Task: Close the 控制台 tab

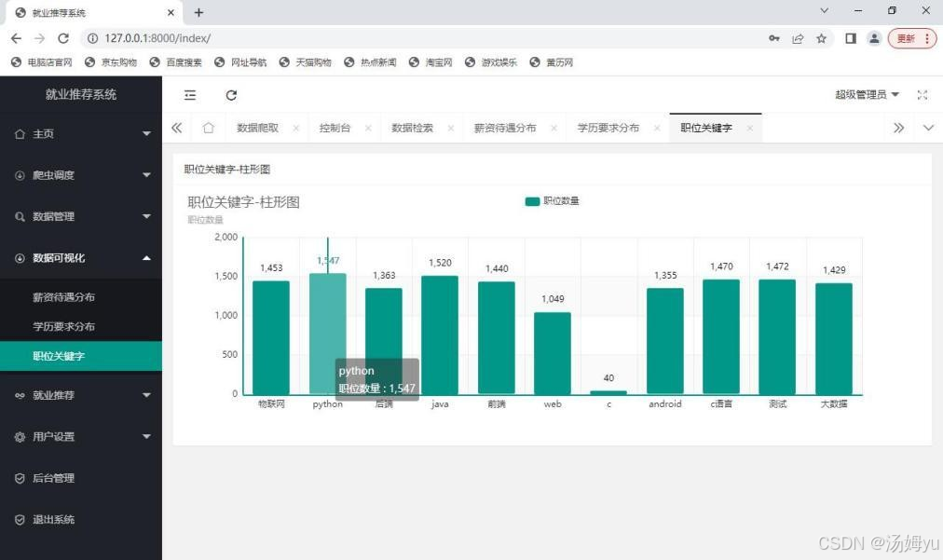Action: pos(368,129)
